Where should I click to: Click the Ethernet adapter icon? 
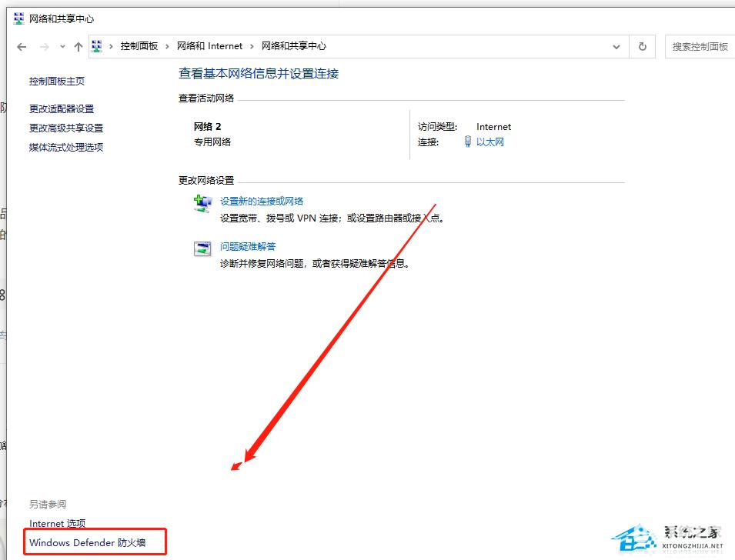pos(468,142)
